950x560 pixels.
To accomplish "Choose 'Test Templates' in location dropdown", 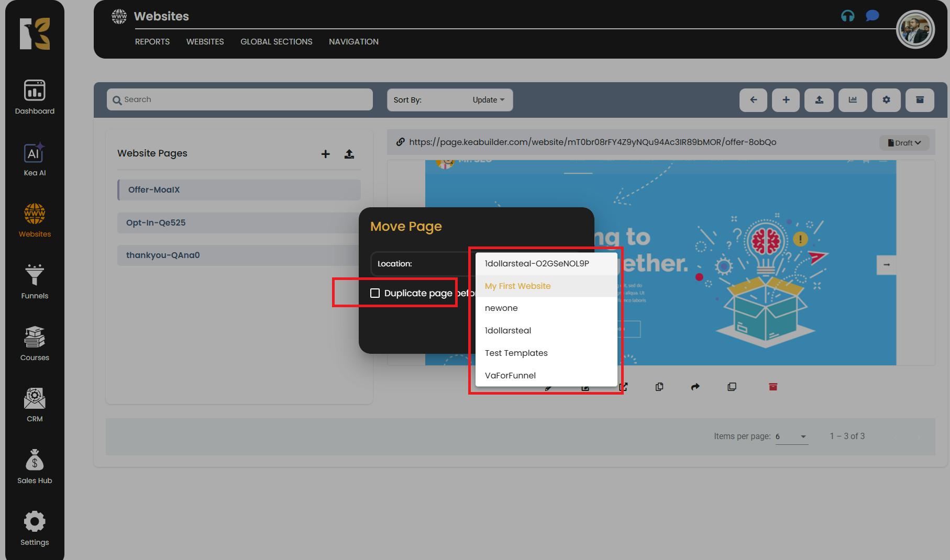I will tap(516, 353).
